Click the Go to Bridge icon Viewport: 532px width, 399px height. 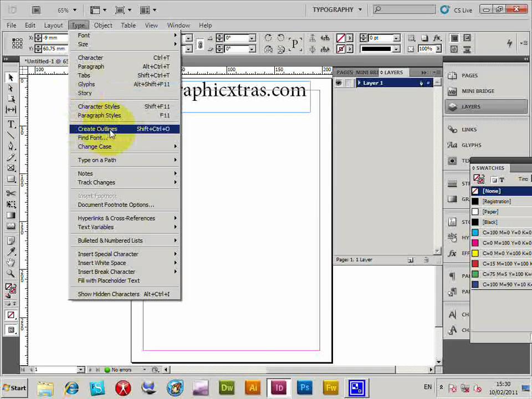(x=37, y=10)
